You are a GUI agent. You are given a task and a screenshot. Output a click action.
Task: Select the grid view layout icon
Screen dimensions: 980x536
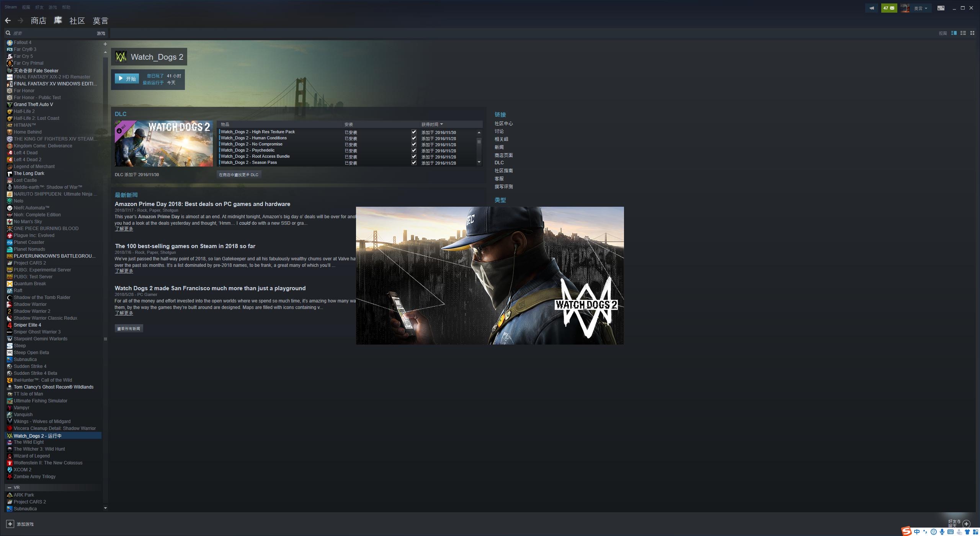[972, 33]
